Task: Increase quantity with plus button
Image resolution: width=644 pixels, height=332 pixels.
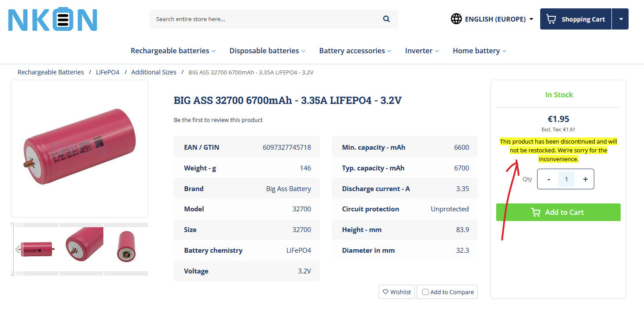Action: 585,179
